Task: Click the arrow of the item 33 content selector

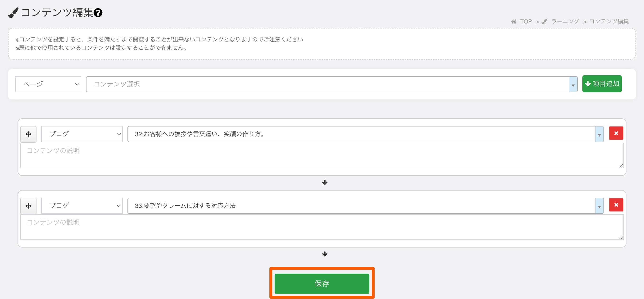Action: (599, 206)
